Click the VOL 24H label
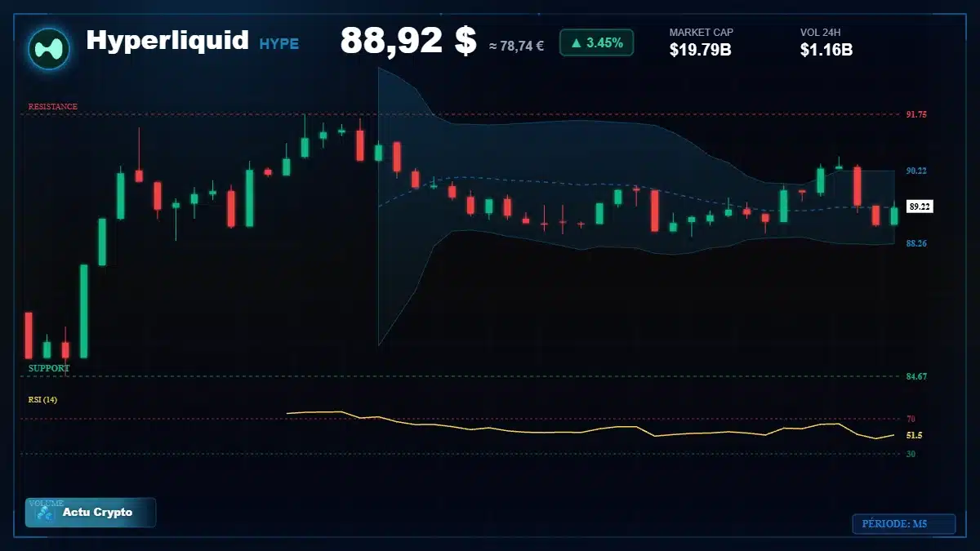980x551 pixels. pos(821,33)
